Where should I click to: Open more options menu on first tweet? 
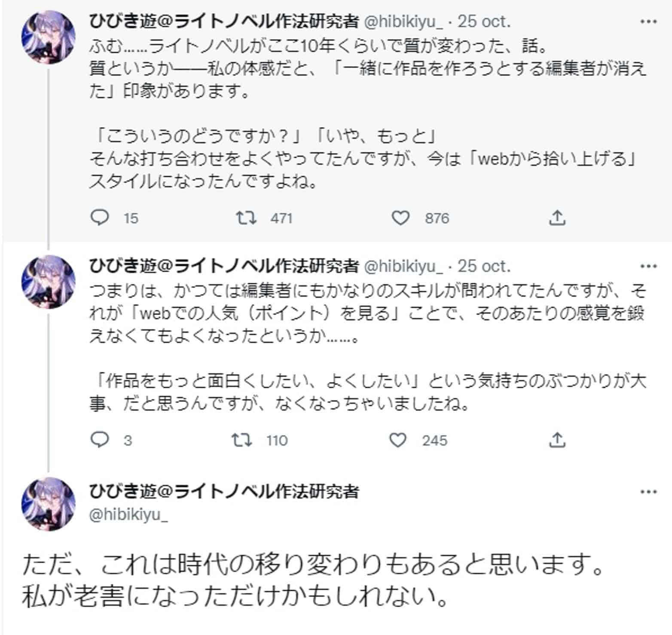pyautogui.click(x=648, y=22)
